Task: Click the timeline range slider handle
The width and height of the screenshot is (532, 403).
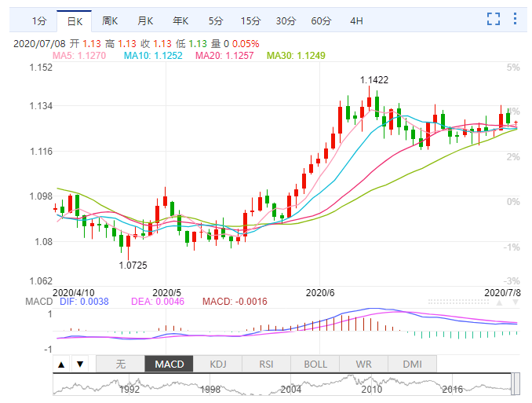Action: pyautogui.click(x=516, y=383)
